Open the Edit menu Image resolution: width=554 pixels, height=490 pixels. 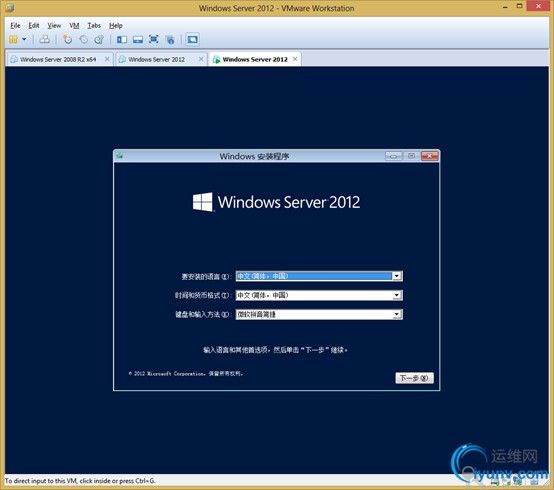pyautogui.click(x=34, y=25)
